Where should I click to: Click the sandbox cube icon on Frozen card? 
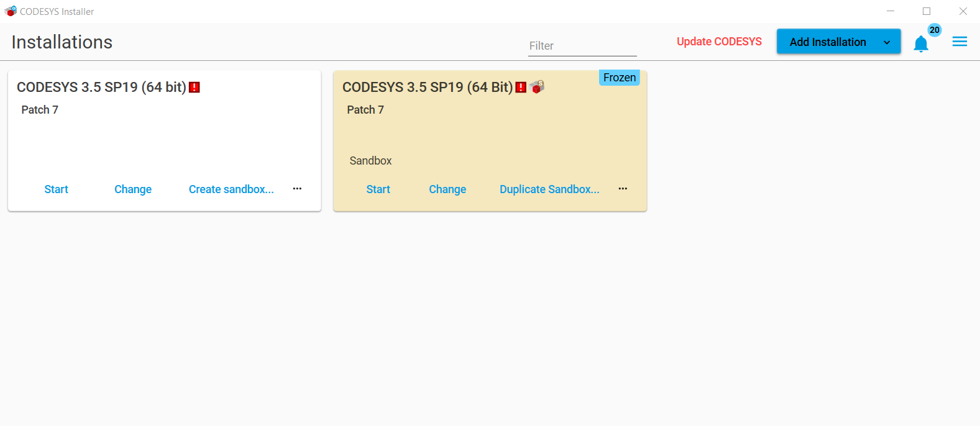click(x=538, y=87)
